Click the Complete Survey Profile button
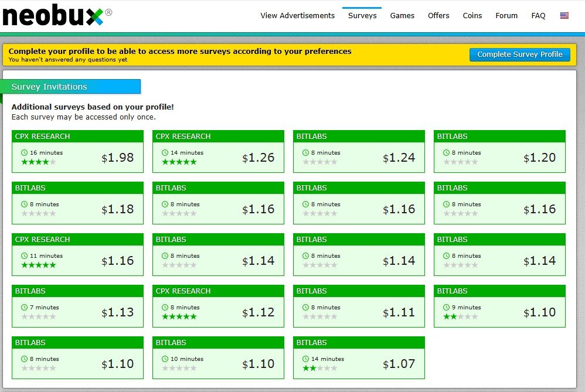The width and height of the screenshot is (585, 392). (519, 54)
